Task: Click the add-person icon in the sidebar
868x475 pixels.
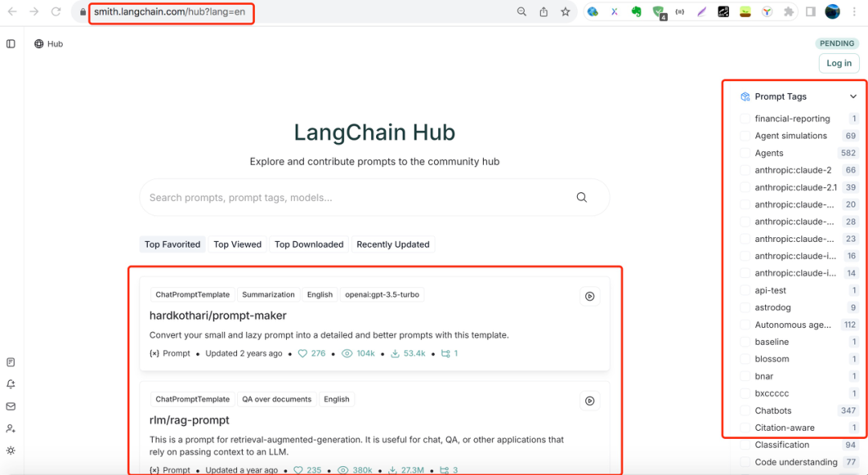Action: pos(10,428)
